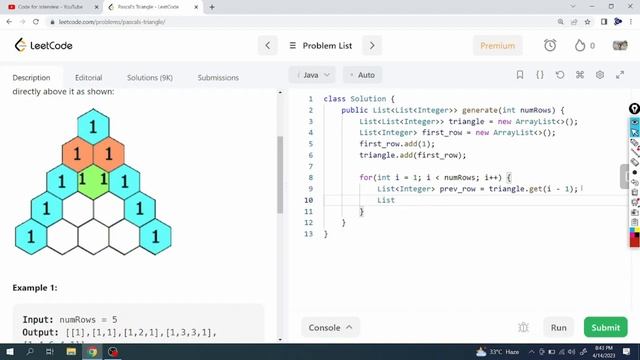Close the Pascal's Triangle tab
The width and height of the screenshot is (640, 360).
pyautogui.click(x=196, y=7)
